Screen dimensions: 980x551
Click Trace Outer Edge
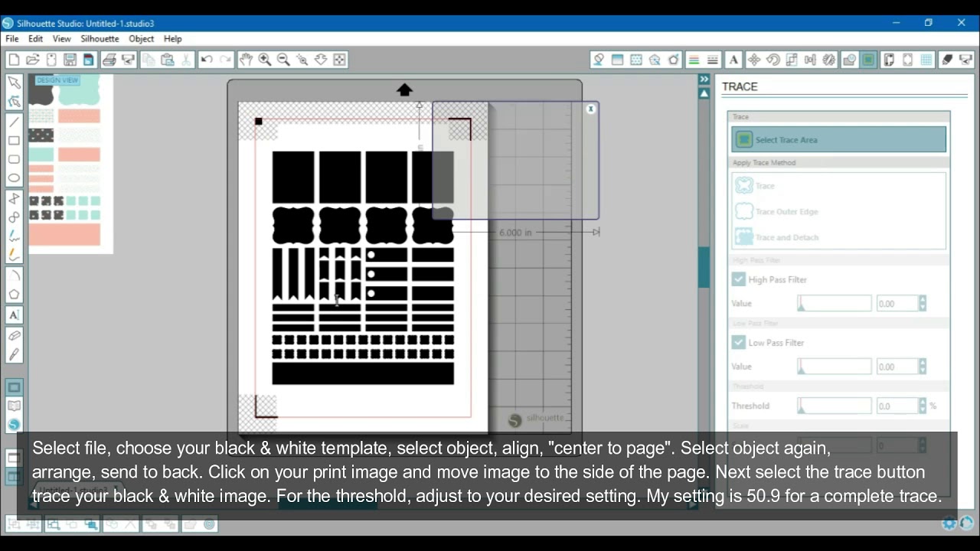click(x=777, y=211)
